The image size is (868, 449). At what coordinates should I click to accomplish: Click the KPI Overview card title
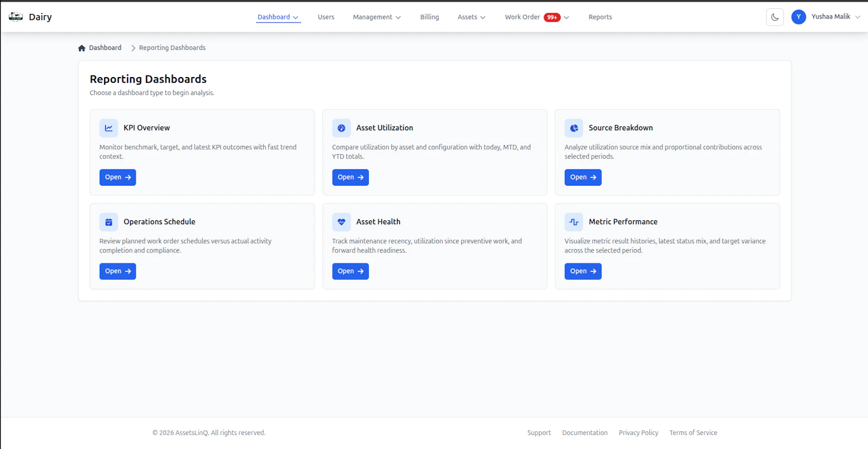pos(146,128)
